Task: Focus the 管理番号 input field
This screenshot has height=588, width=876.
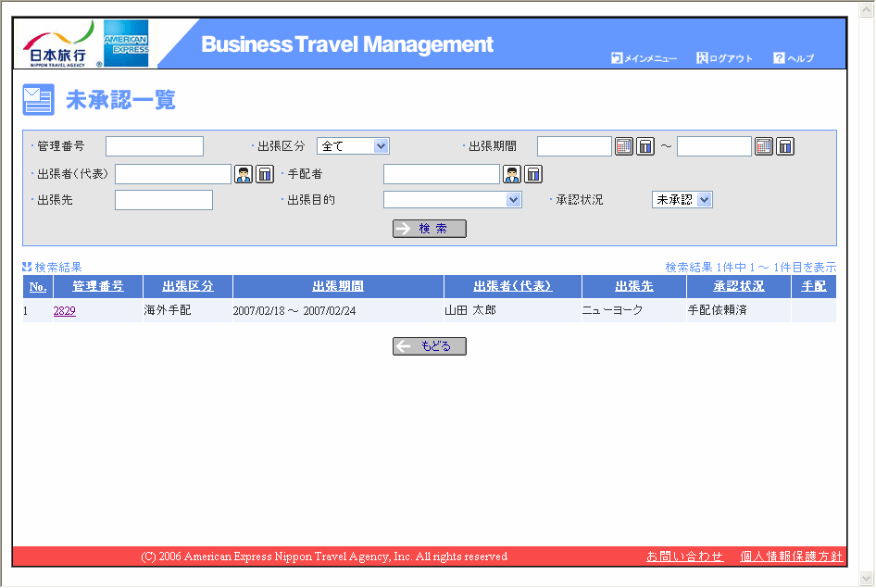Action: point(155,146)
